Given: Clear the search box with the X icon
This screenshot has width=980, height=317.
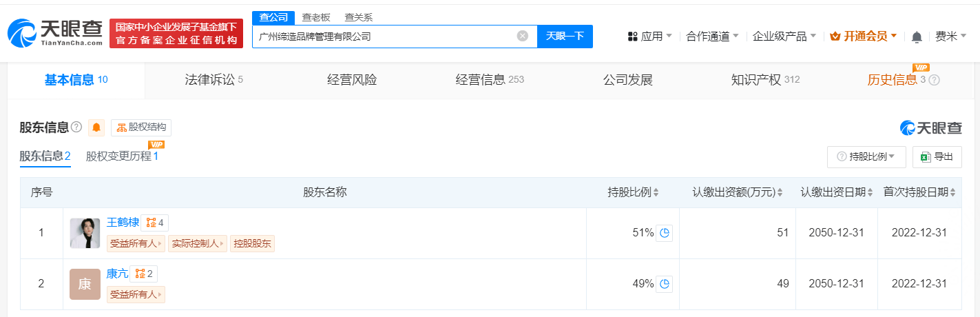Looking at the screenshot, I should pos(523,37).
